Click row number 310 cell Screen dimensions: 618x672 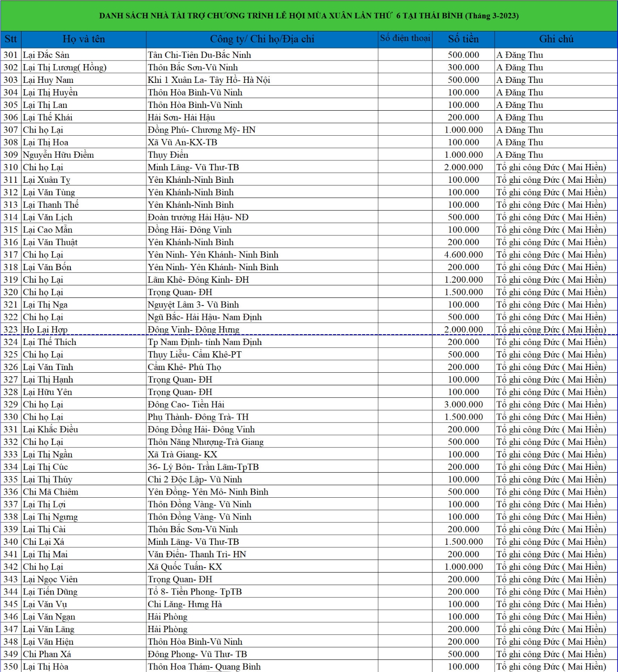pyautogui.click(x=11, y=168)
